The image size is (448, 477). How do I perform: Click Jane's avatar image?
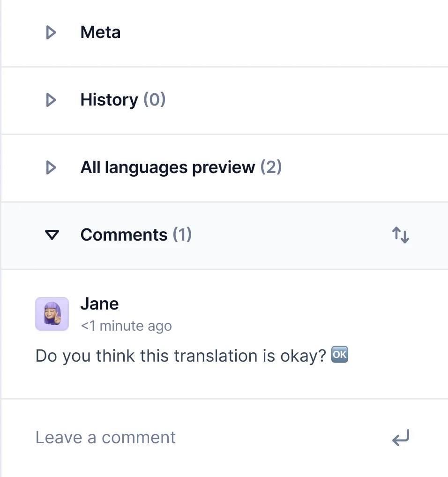pyautogui.click(x=52, y=314)
